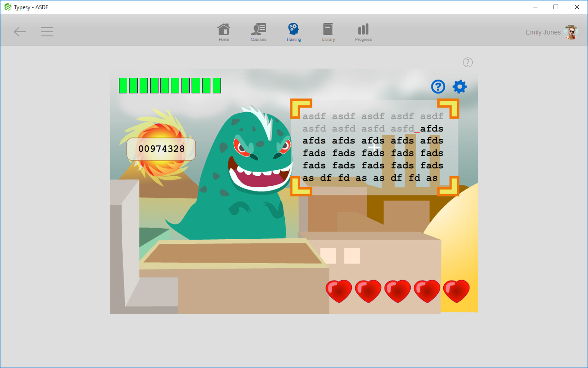Open the blue game help icon
This screenshot has height=368, width=588.
[x=438, y=86]
